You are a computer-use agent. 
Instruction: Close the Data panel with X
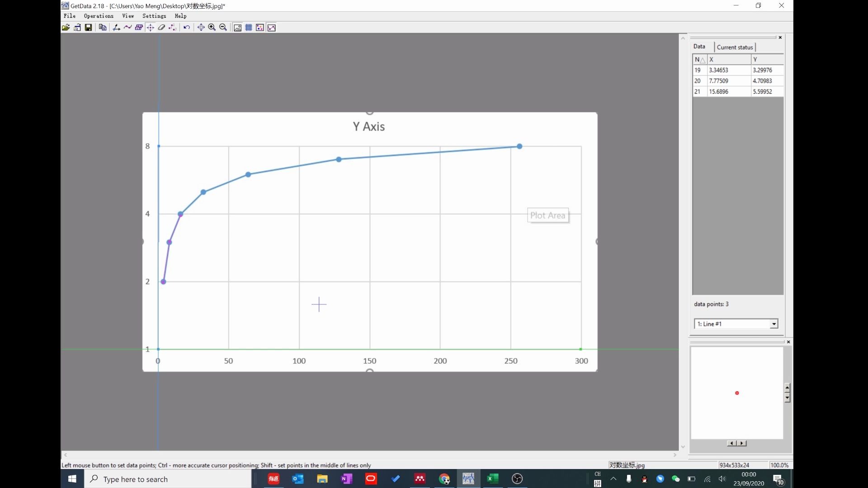pyautogui.click(x=780, y=38)
